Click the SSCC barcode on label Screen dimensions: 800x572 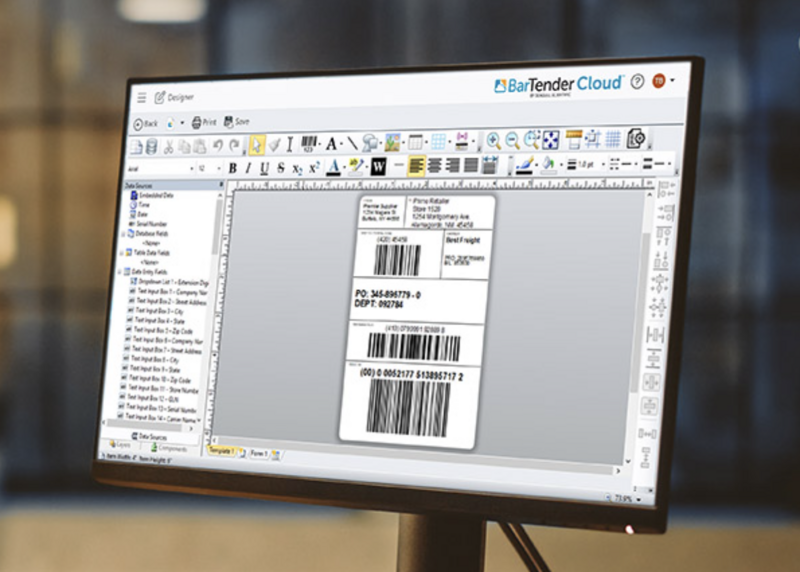point(408,407)
